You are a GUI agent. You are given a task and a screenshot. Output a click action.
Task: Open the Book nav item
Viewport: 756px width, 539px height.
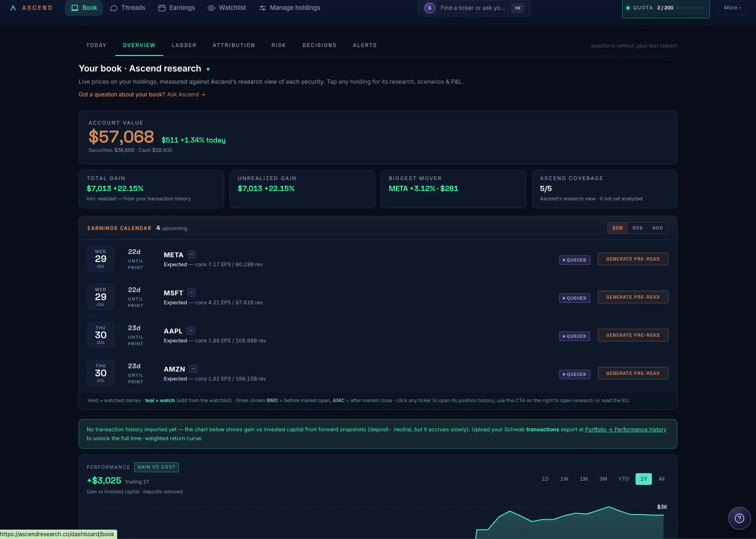click(x=84, y=8)
